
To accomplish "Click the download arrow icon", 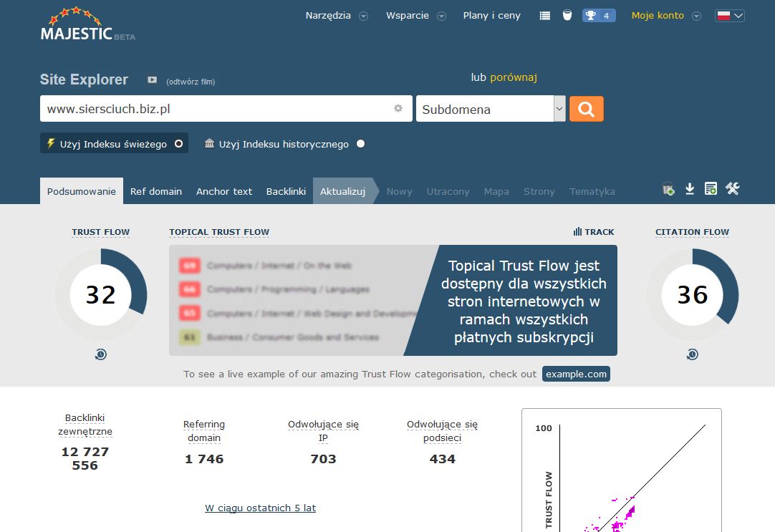I will pos(690,189).
